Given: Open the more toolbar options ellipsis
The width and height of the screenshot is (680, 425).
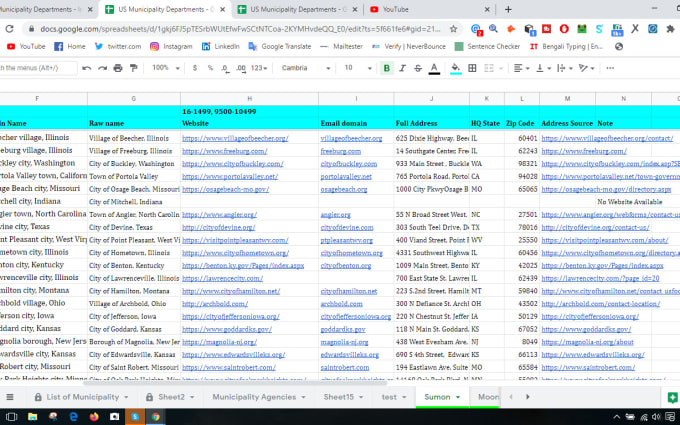Looking at the screenshot, I should (x=610, y=68).
